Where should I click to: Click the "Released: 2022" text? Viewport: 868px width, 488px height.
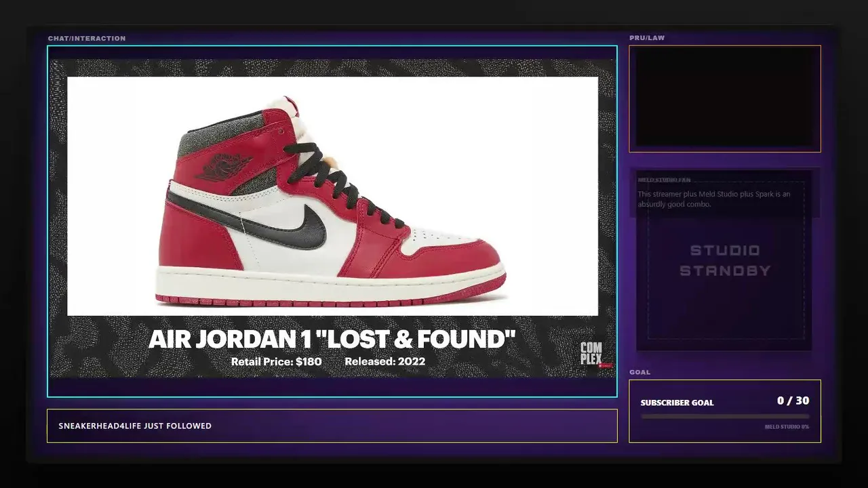coord(384,361)
